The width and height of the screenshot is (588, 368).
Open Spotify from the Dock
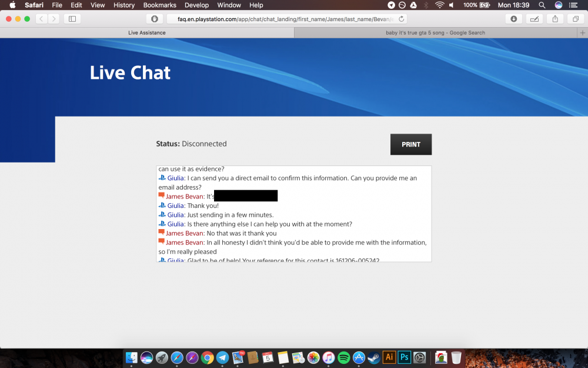pyautogui.click(x=343, y=357)
